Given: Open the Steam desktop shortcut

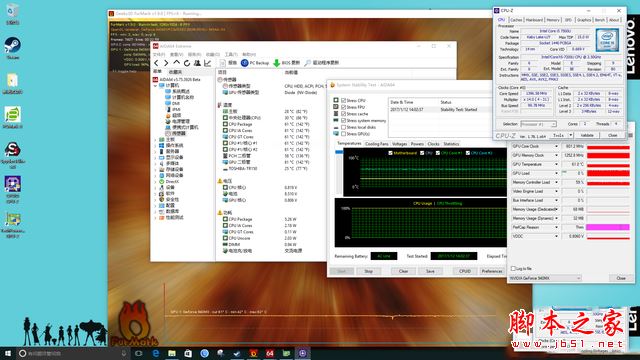Looking at the screenshot, I should pyautogui.click(x=12, y=48).
